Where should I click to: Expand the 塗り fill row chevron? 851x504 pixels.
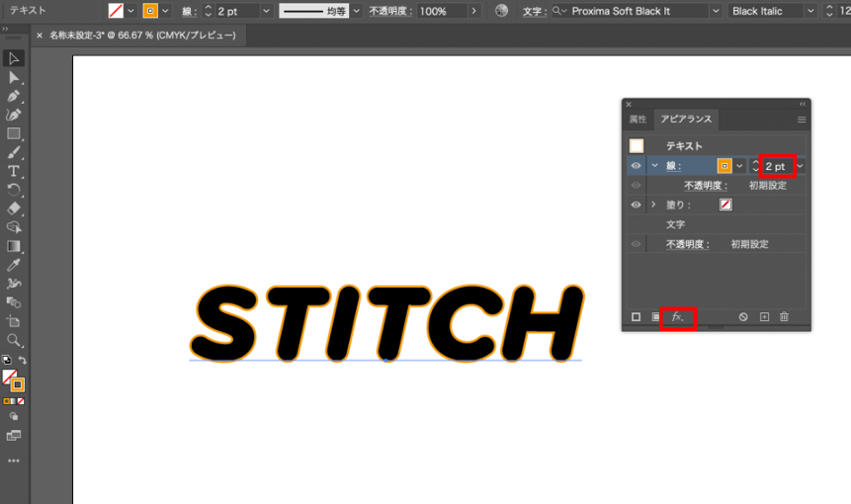tap(653, 205)
